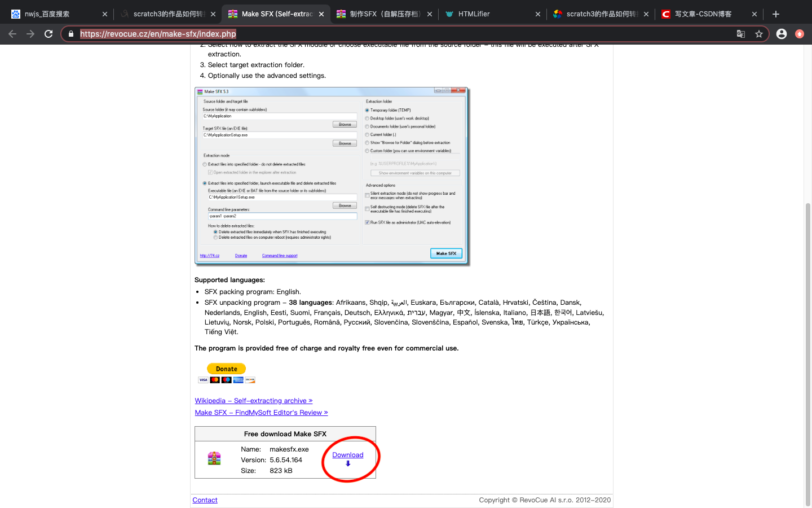Close the nwjs_百度搜索 tab
Image resolution: width=812 pixels, height=508 pixels.
[105, 14]
